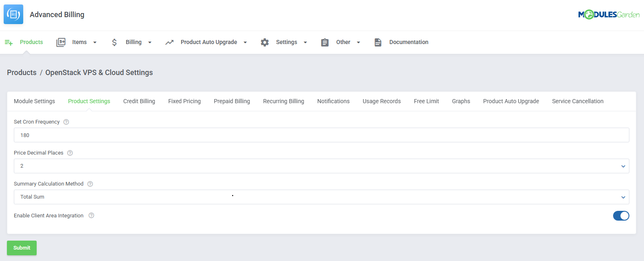Click help icon beside Summary Calculation Method
This screenshot has height=261, width=644.
pyautogui.click(x=90, y=184)
